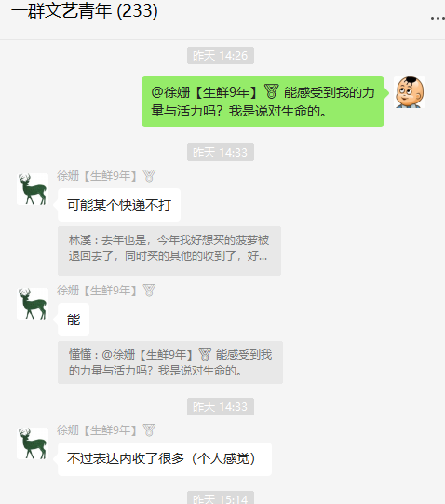The image size is (445, 504).
Task: Open deer avatar next to the "能" reply
Action: click(33, 304)
